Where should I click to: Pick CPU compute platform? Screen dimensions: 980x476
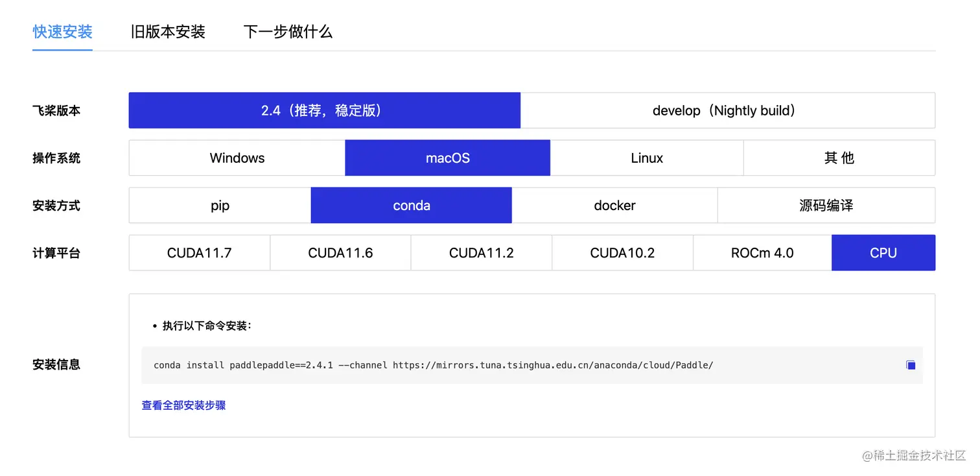[x=883, y=253]
